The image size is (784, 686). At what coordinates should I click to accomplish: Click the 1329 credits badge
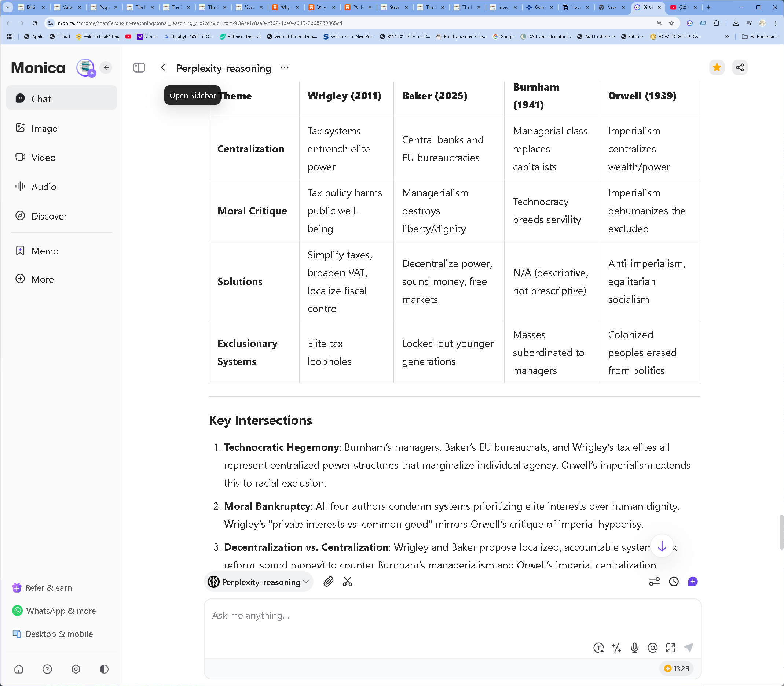pos(677,668)
